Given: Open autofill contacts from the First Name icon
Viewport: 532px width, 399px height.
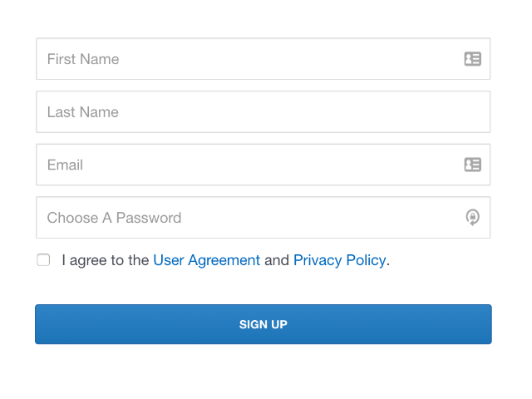Looking at the screenshot, I should [x=473, y=59].
